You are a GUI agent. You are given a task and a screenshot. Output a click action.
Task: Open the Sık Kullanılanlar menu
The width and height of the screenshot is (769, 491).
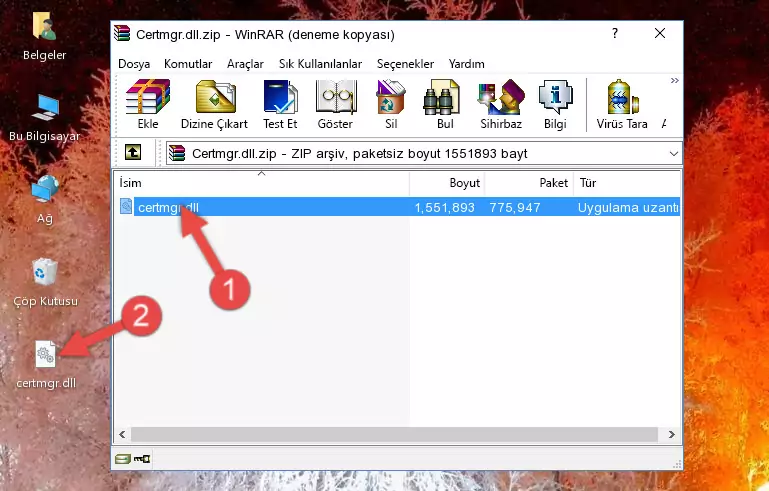320,64
